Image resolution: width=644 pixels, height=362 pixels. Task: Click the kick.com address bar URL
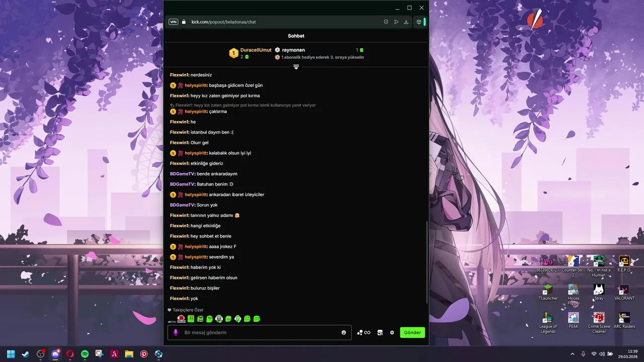coord(223,22)
